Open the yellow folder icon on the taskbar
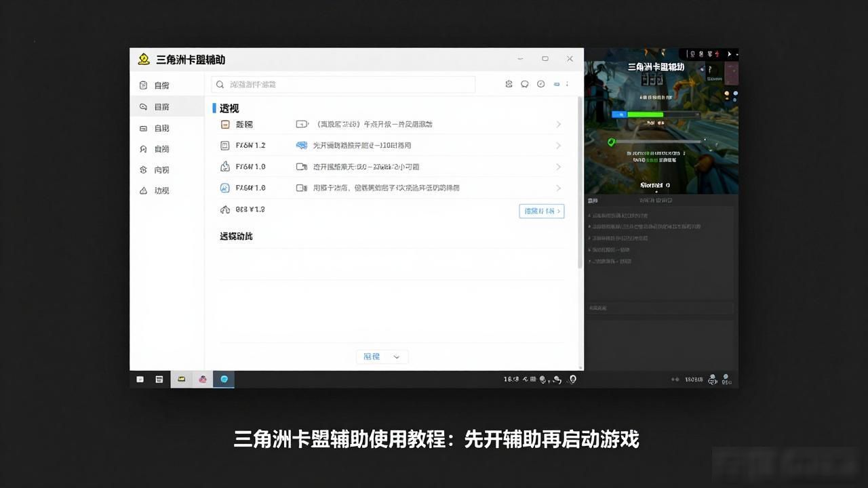The image size is (868, 488). pos(181,380)
